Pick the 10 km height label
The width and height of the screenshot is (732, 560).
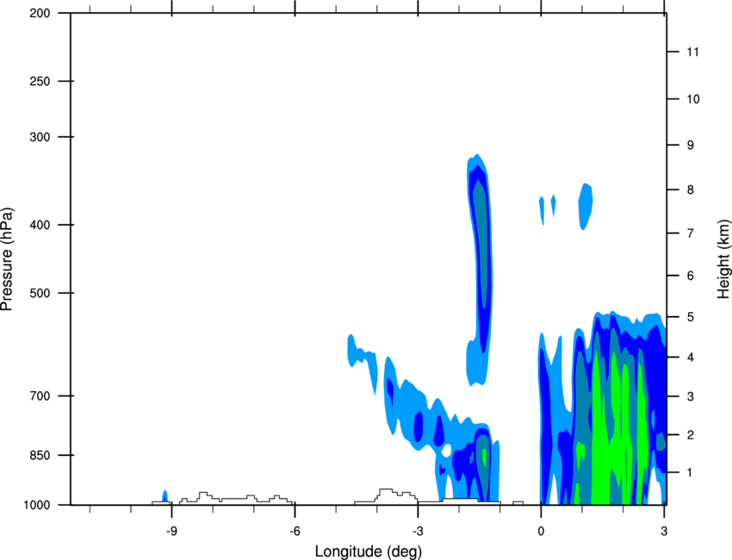[692, 99]
